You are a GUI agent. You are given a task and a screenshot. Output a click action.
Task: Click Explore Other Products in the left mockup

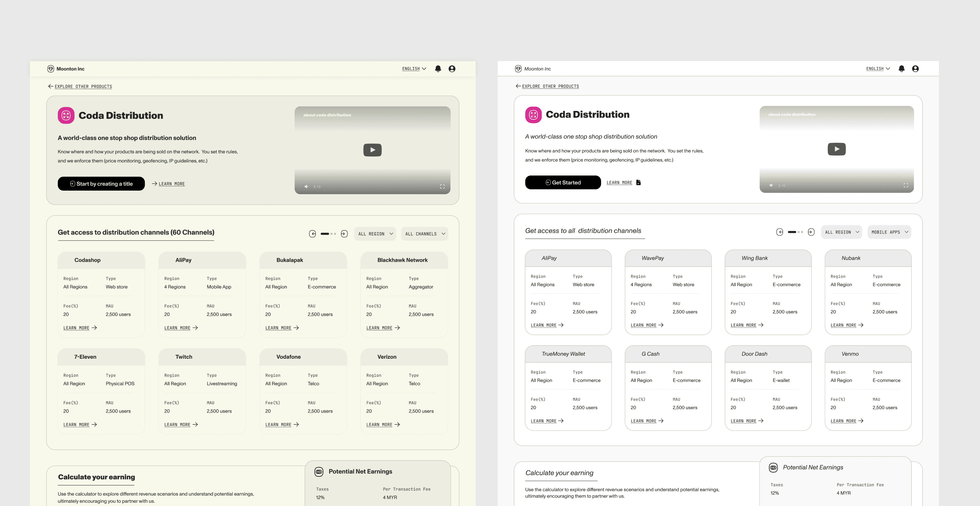(x=80, y=87)
